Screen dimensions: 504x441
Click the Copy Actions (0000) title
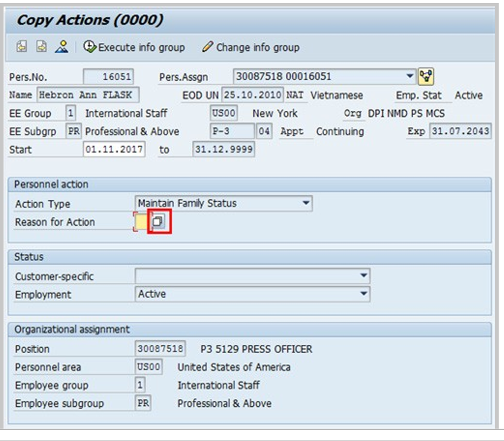point(90,20)
